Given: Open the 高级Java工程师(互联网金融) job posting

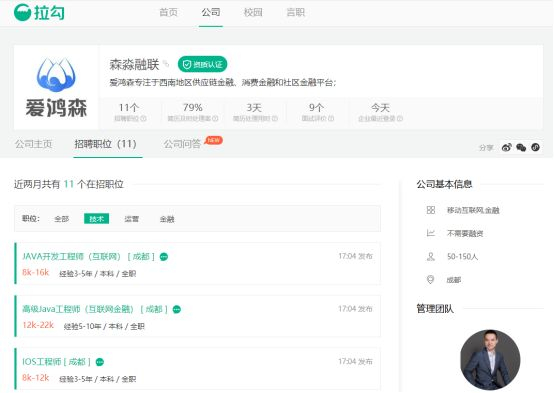Looking at the screenshot, I should 95,309.
